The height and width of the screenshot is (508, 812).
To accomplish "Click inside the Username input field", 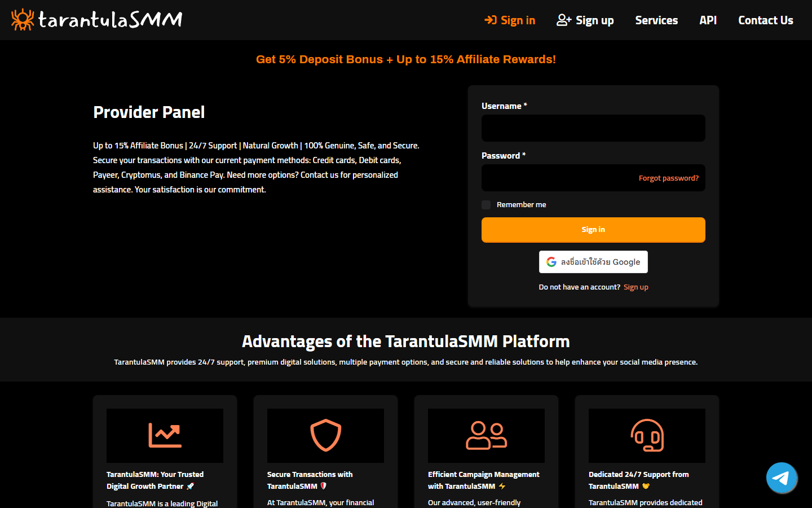I will (x=593, y=128).
